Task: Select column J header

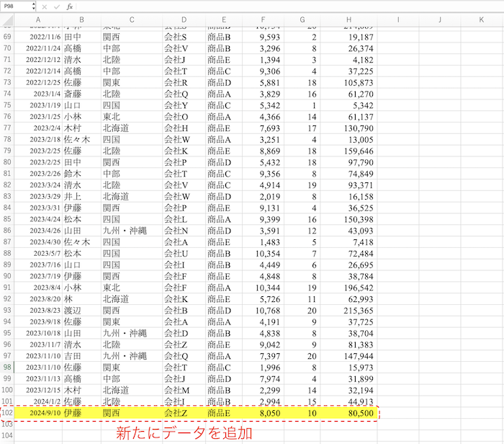Action: (x=440, y=20)
